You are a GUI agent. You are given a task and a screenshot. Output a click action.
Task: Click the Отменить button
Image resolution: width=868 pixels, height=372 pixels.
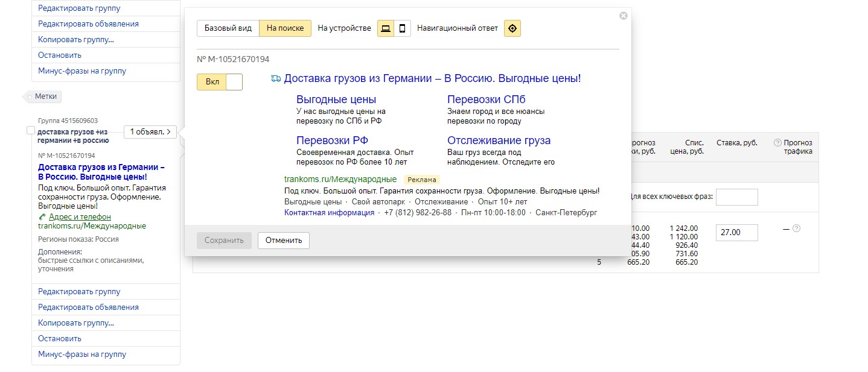coord(284,241)
